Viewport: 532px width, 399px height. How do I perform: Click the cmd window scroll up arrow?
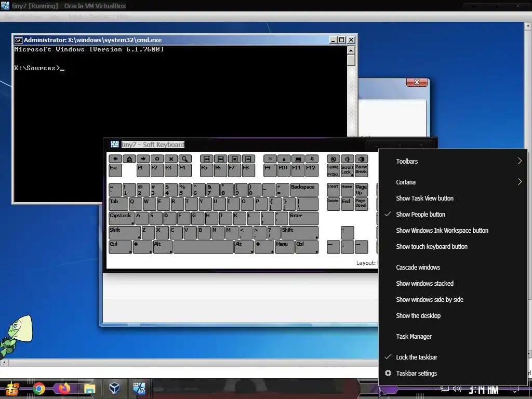(351, 50)
